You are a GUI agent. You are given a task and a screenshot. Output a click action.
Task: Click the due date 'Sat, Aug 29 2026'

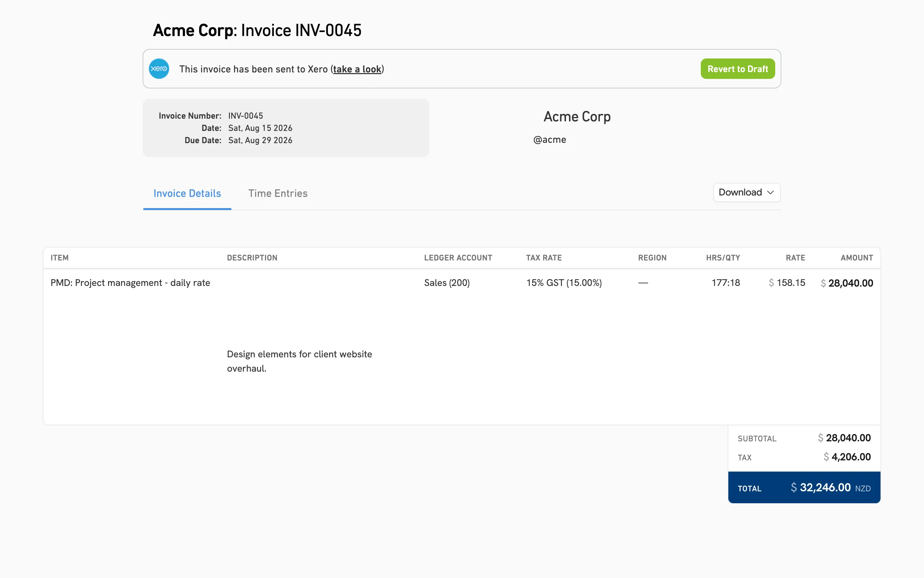260,140
